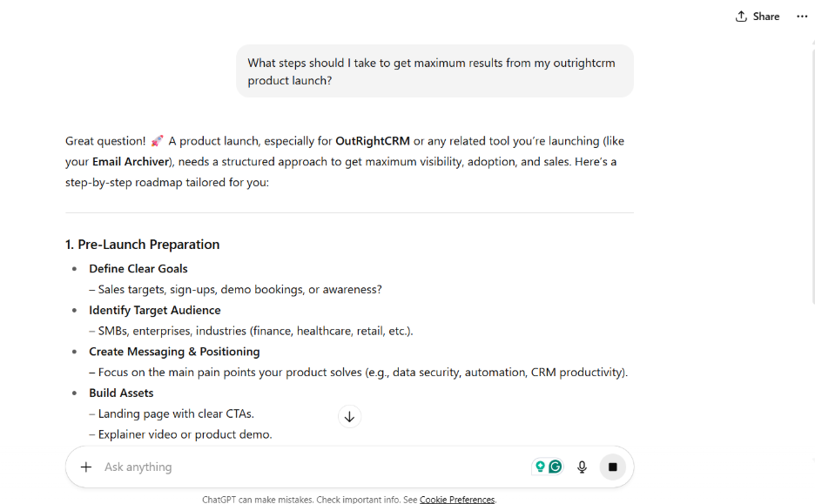Open the green Grammarly G icon

[556, 467]
